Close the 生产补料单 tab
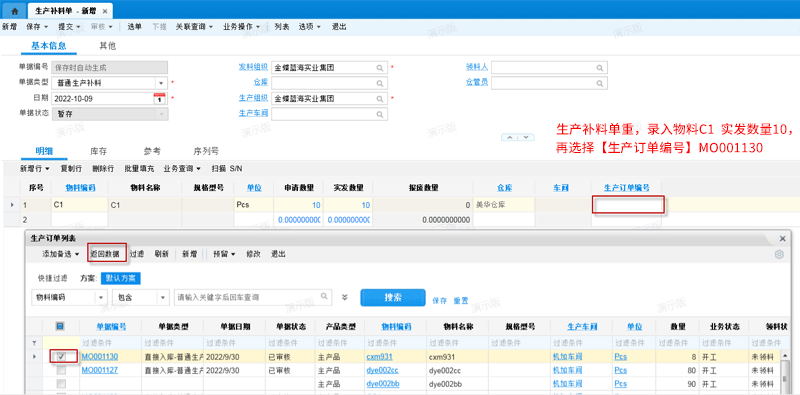800x395 pixels. click(x=105, y=11)
